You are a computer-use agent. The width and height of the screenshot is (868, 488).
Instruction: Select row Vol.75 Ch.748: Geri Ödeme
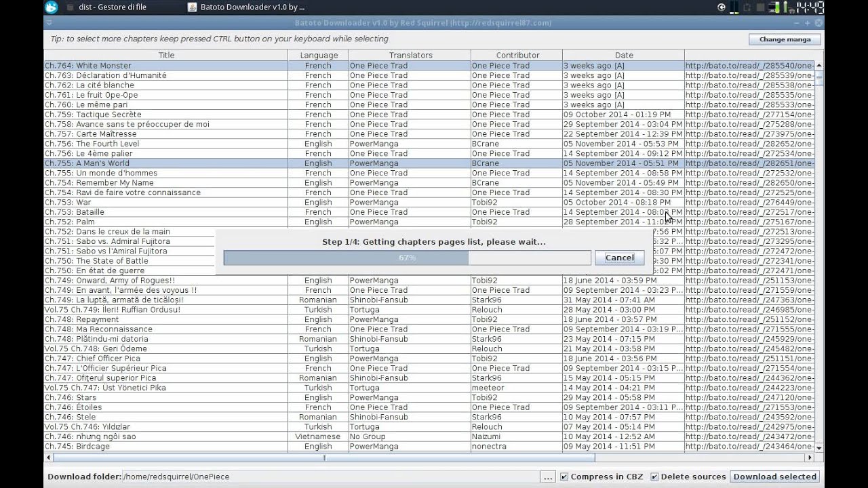[x=429, y=348]
